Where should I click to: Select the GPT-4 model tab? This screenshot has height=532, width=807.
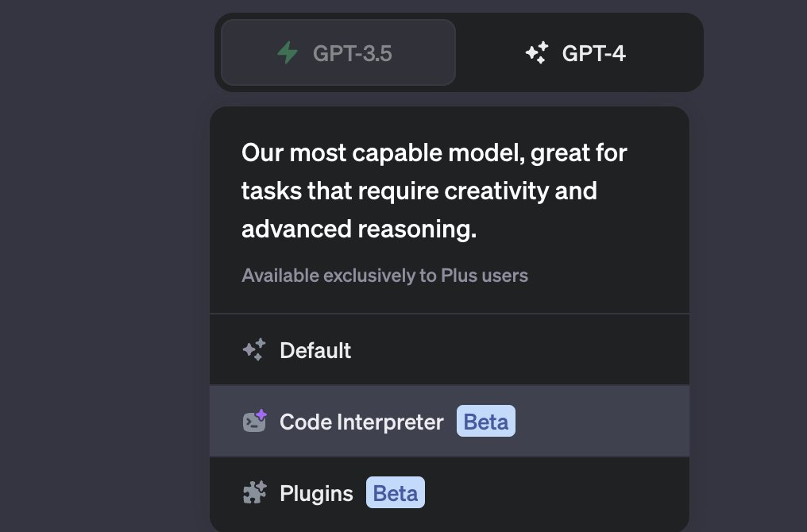coord(575,52)
